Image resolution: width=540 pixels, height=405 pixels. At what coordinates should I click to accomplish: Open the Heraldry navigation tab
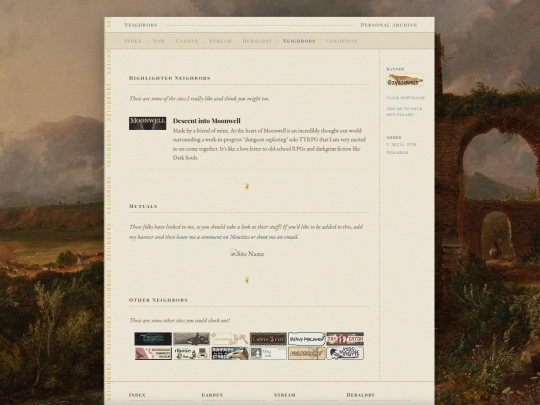(257, 41)
